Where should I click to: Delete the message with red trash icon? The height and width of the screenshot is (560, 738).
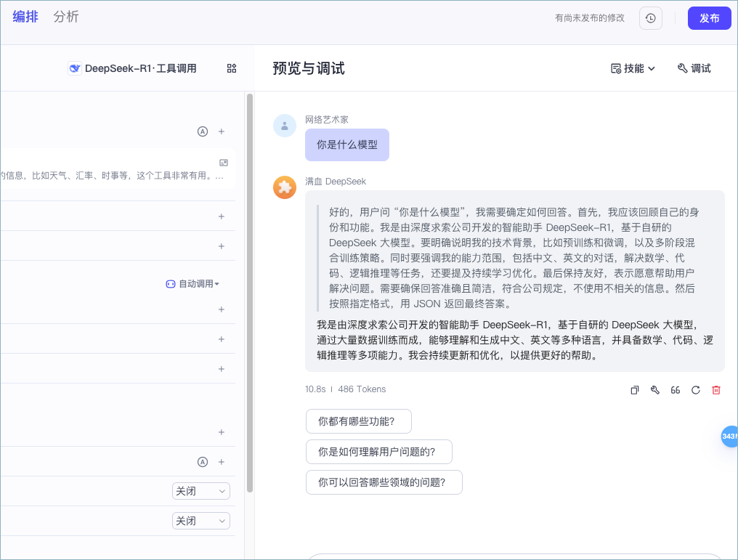click(716, 390)
